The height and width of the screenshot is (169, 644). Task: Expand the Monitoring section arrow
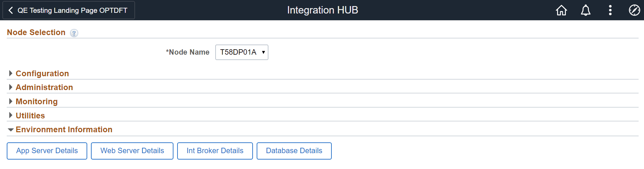[11, 102]
